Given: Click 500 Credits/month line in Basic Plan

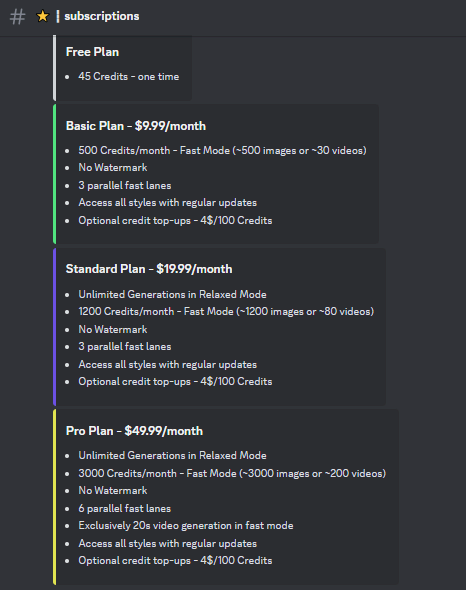Looking at the screenshot, I should click(222, 151).
